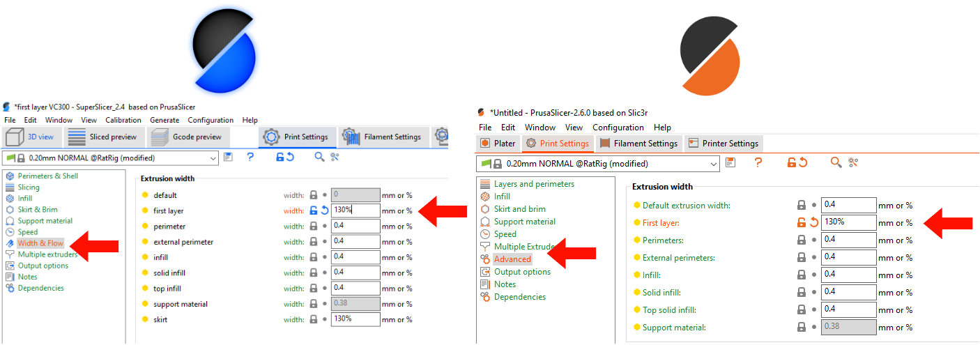Click the blue lock icon on SuperSlicer first layer row
This screenshot has width=980, height=345.
[x=314, y=210]
